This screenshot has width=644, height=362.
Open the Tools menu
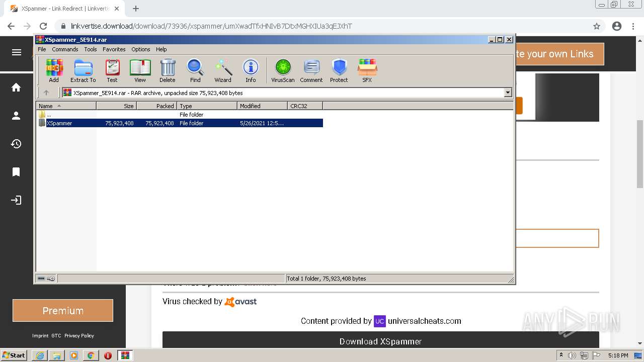pyautogui.click(x=91, y=49)
